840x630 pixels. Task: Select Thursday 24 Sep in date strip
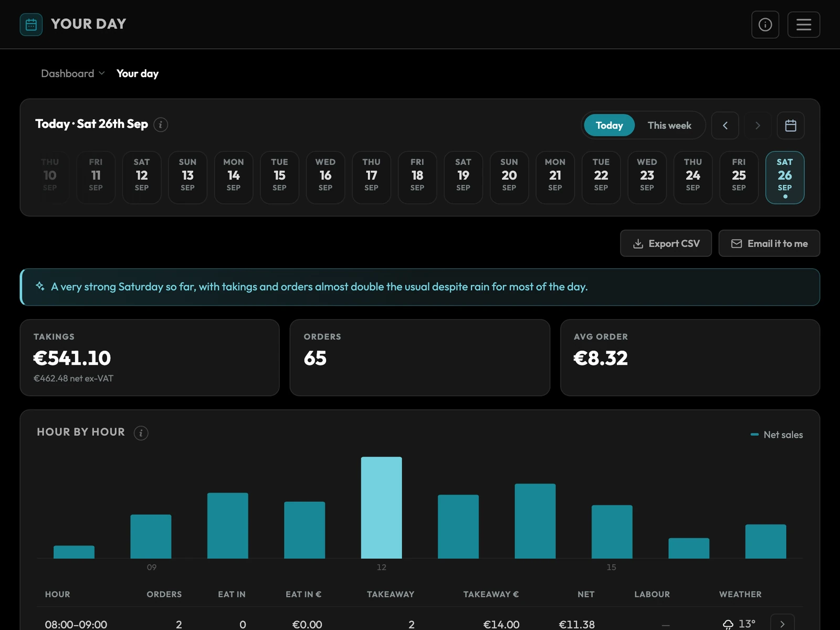coord(693,177)
